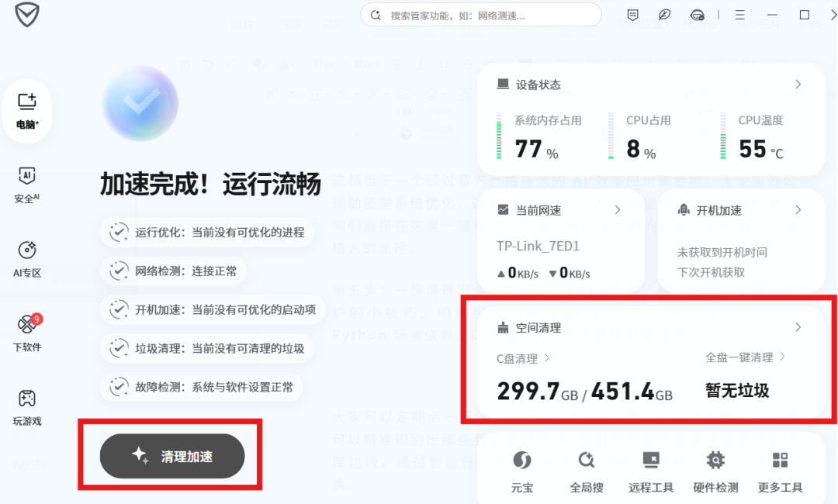Start 远程工具 remote tool
838x504 pixels.
[x=650, y=469]
